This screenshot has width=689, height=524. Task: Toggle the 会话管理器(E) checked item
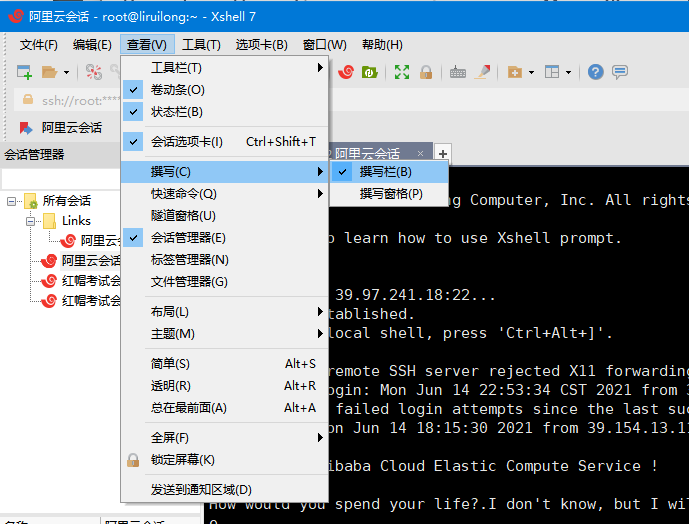[x=225, y=238]
